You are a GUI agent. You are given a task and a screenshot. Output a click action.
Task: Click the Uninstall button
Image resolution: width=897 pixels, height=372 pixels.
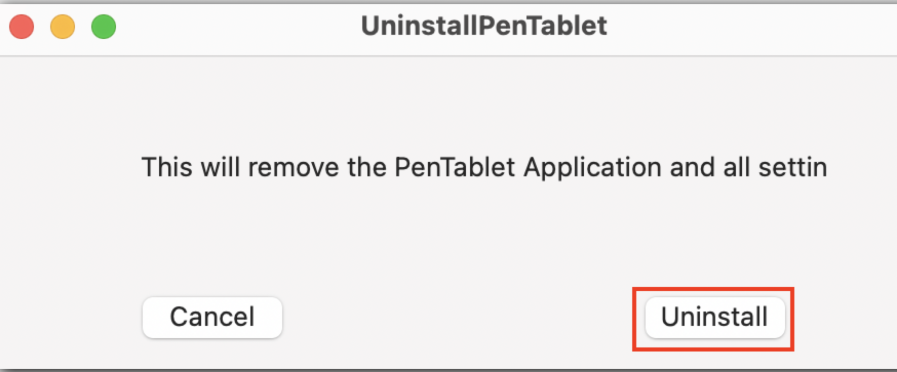(x=715, y=318)
